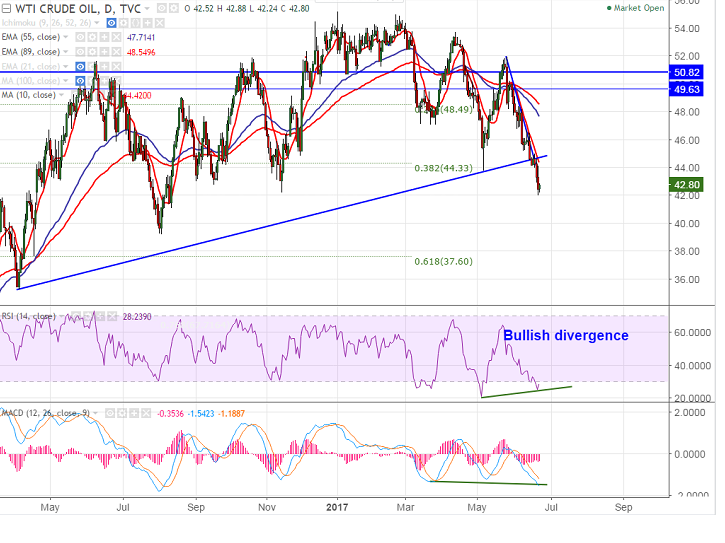Toggle visibility of the RSI indicator
The image size is (725, 543).
pyautogui.click(x=76, y=316)
